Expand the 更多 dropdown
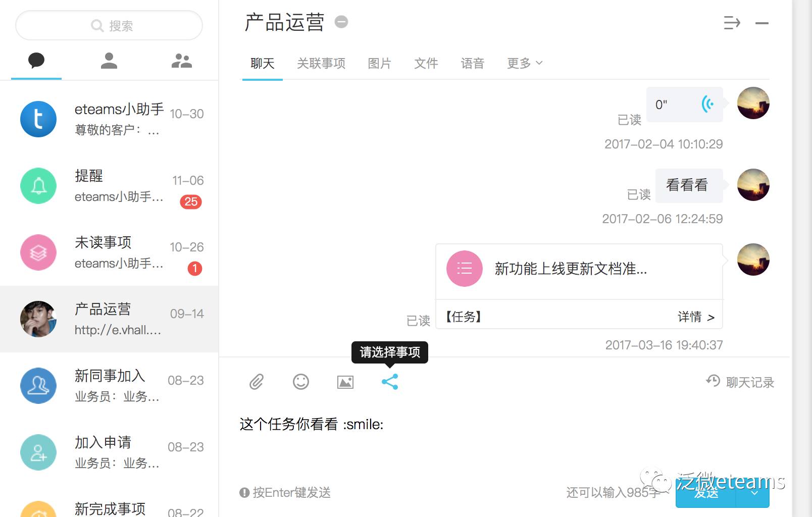The image size is (812, 517). 525,63
